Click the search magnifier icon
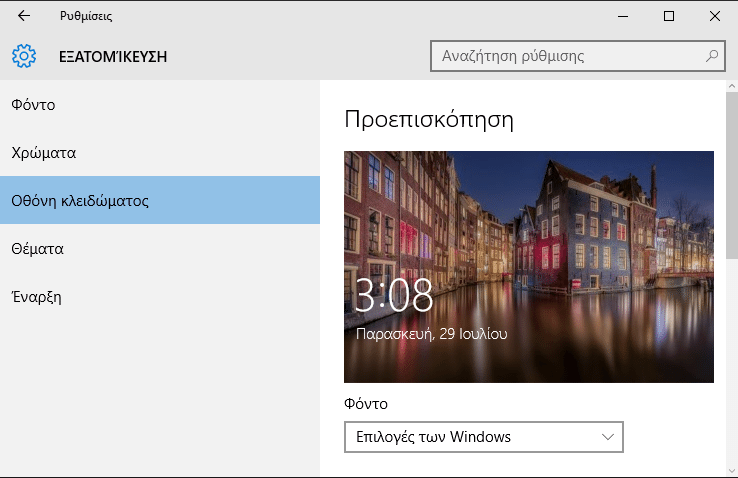 [x=712, y=56]
